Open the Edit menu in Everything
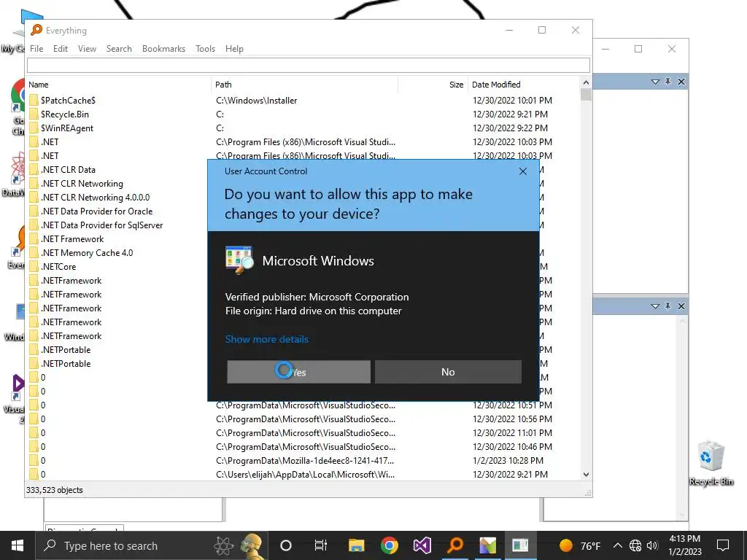Viewport: 747px width, 560px height. click(x=61, y=49)
